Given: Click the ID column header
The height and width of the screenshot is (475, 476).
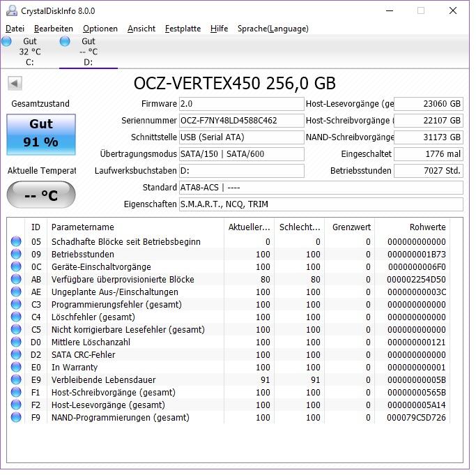Looking at the screenshot, I should (x=36, y=227).
